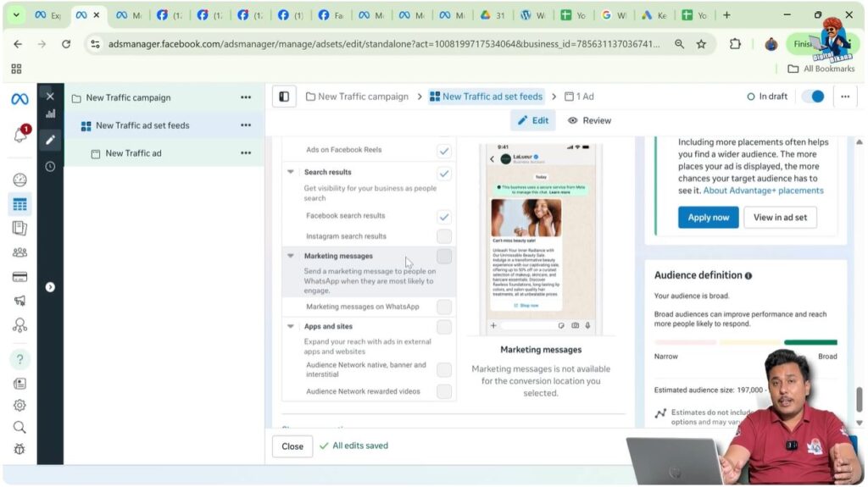Click the Close button

tap(292, 446)
